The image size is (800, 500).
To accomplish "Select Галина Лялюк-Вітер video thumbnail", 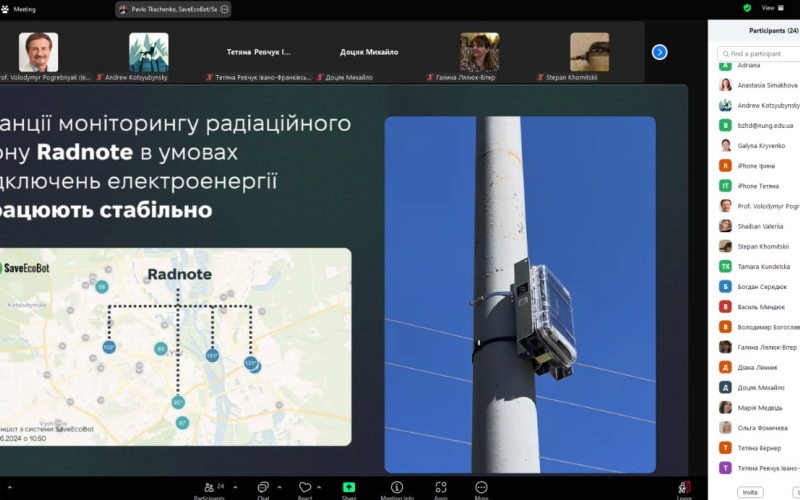I will coord(480,52).
